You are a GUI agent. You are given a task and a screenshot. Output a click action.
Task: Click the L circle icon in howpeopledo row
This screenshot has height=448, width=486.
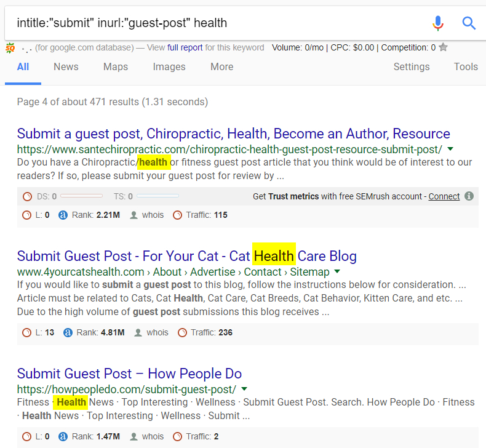(x=26, y=437)
